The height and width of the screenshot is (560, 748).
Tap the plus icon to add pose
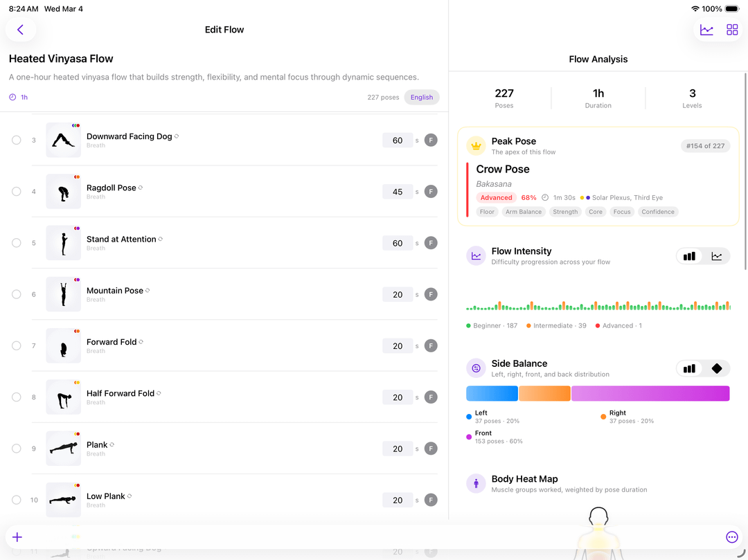click(17, 537)
